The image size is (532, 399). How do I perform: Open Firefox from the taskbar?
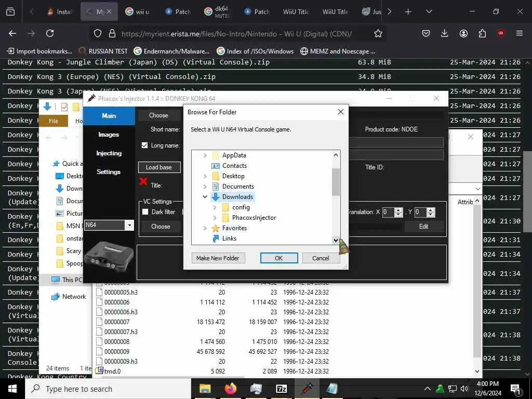point(230,389)
